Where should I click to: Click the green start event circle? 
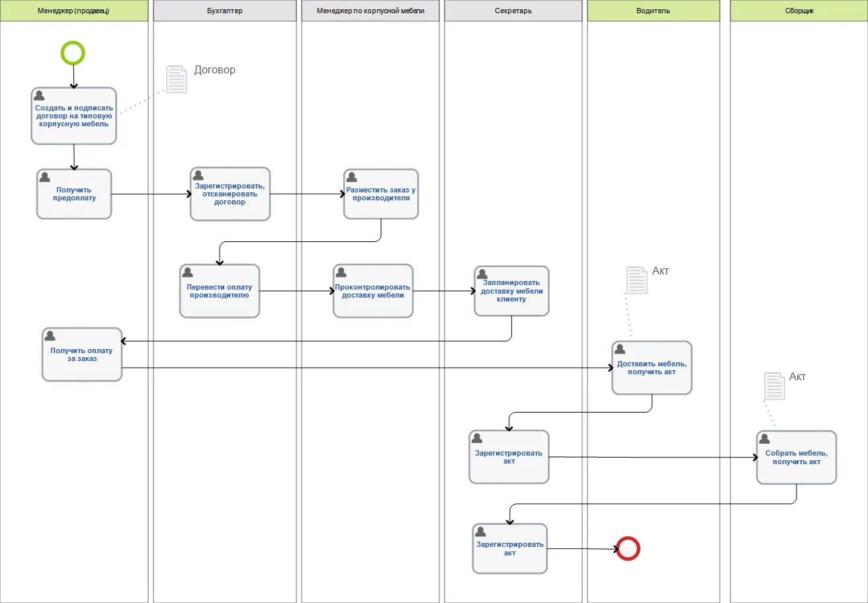pyautogui.click(x=73, y=53)
